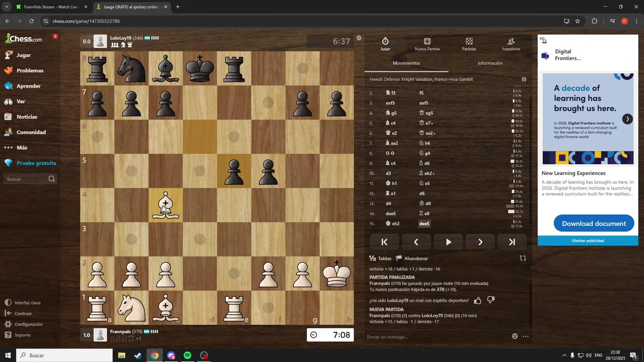Click the ad Download document button
Viewport: 644px width, 362px height.
click(594, 223)
